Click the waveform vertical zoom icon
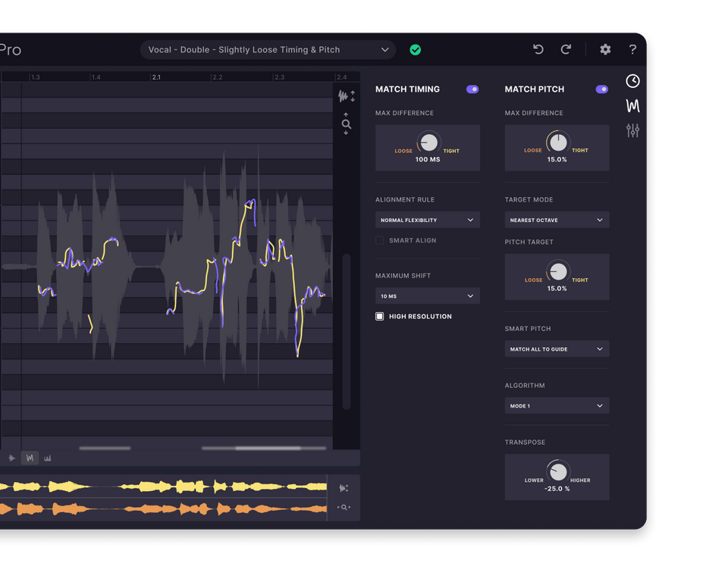The height and width of the screenshot is (563, 728). point(347,96)
